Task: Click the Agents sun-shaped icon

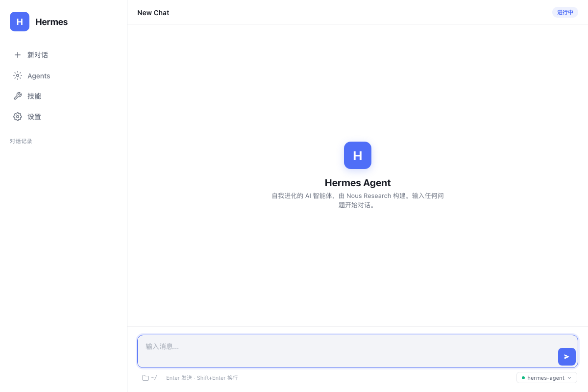Action: pos(18,75)
